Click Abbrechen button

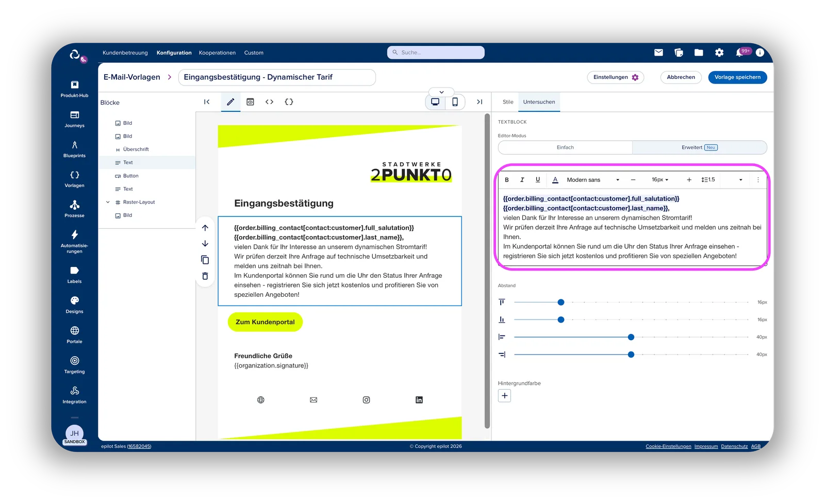(x=681, y=77)
